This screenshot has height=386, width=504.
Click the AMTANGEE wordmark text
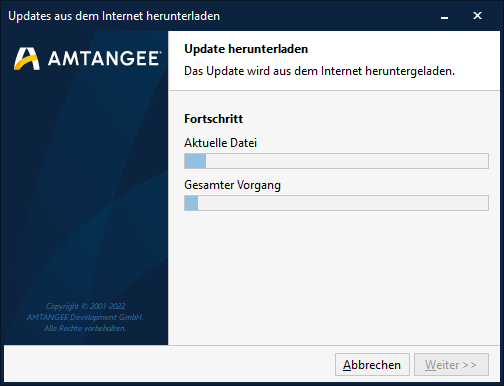[105, 59]
